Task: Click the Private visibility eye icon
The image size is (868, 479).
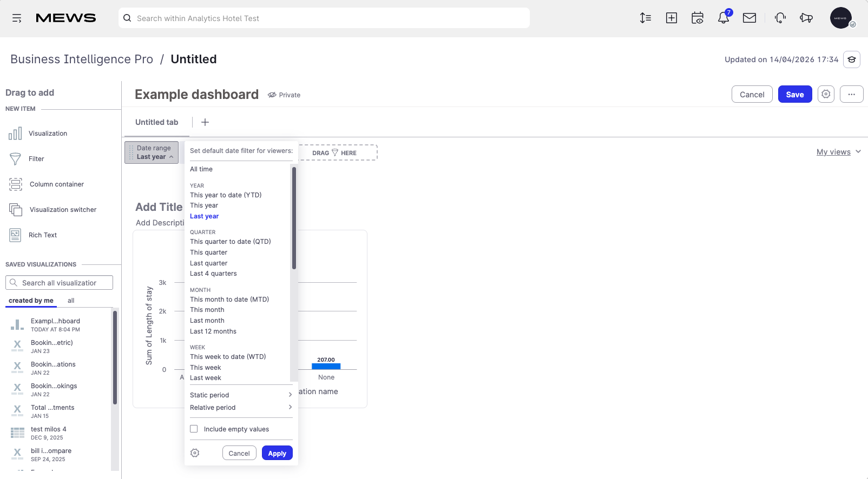Action: click(x=272, y=95)
